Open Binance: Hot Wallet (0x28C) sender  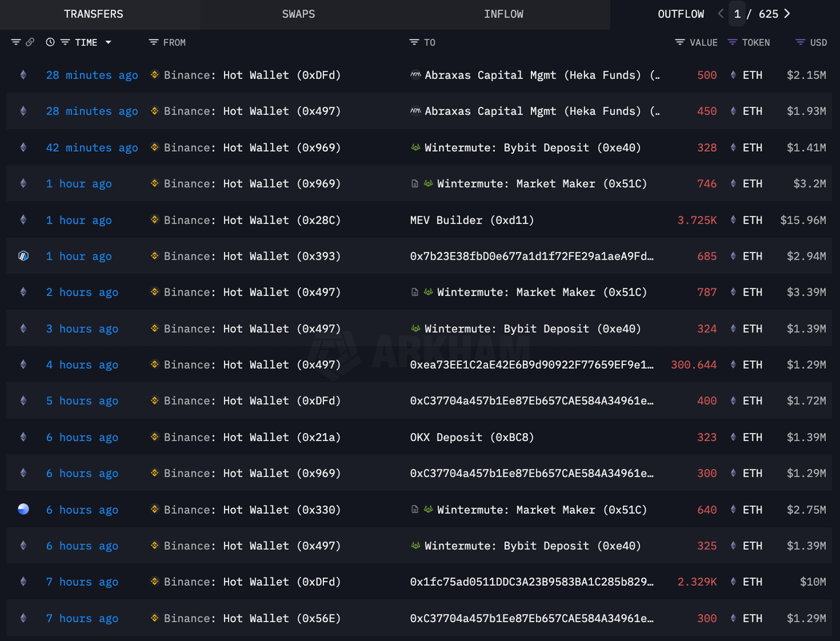pyautogui.click(x=252, y=220)
